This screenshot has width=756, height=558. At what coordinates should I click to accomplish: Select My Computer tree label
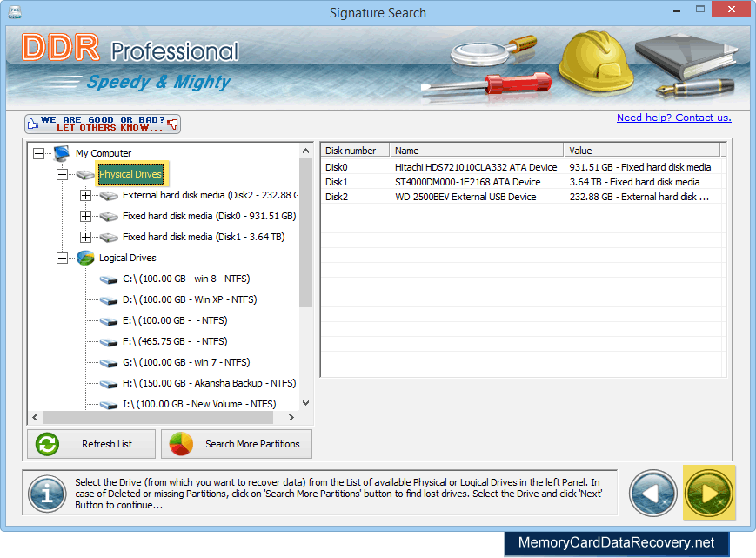click(x=104, y=153)
